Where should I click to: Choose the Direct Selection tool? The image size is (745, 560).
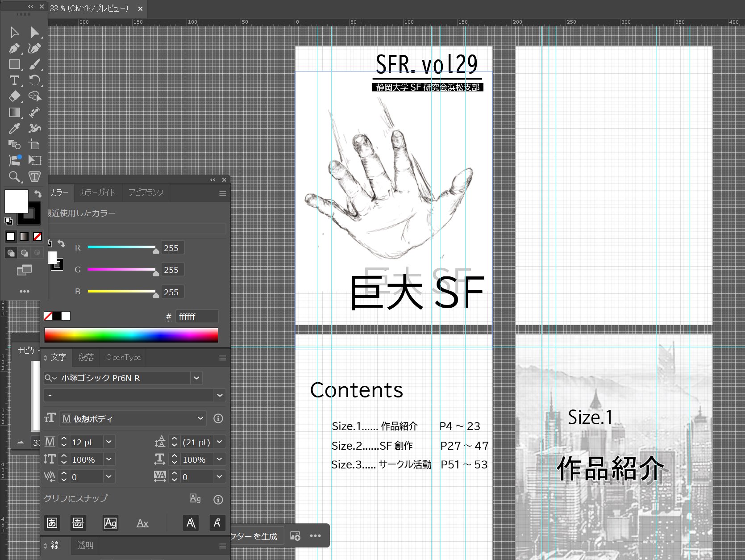pos(34,32)
